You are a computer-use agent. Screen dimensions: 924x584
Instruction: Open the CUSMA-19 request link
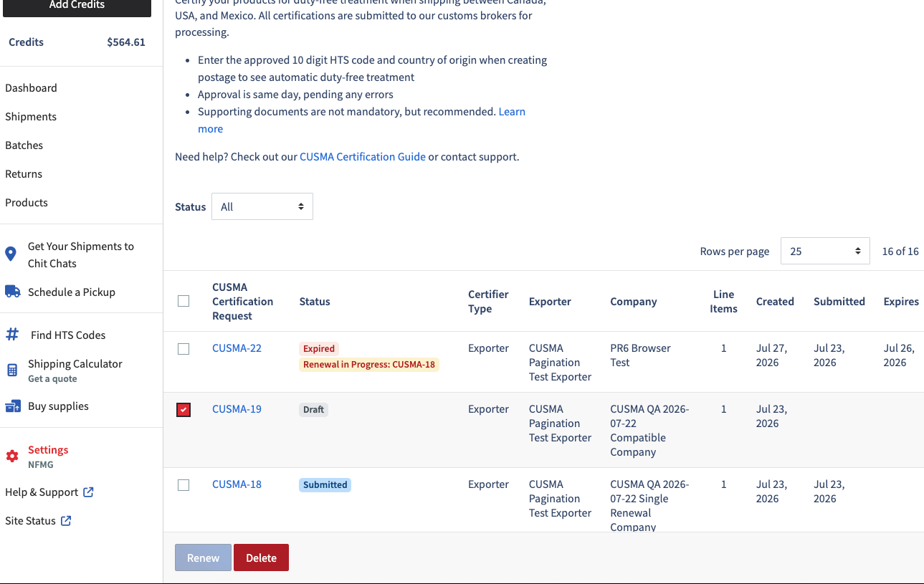click(x=237, y=409)
